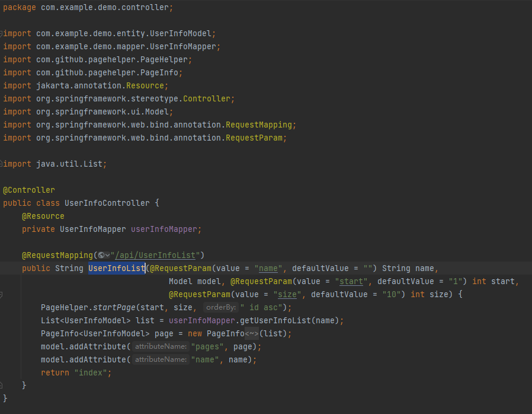Open the "/api/UserInfoList" URL mapping link
532x414 pixels.
pyautogui.click(x=155, y=256)
